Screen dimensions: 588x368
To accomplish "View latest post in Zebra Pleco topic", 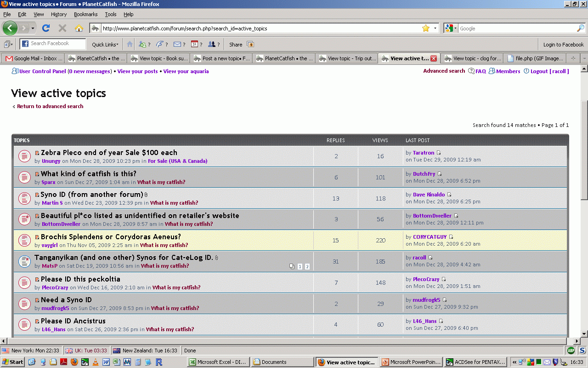I will tap(439, 153).
